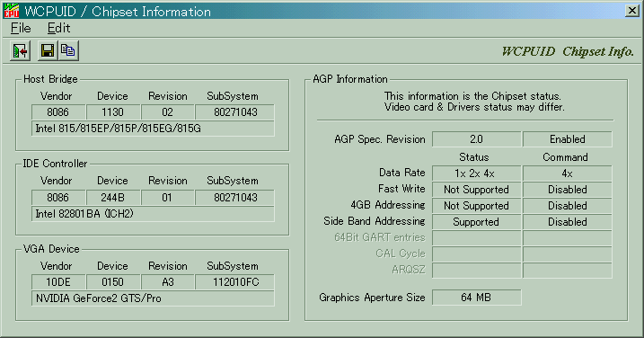The height and width of the screenshot is (338, 644).
Task: Click Fast Write Not Supported field
Action: [476, 190]
